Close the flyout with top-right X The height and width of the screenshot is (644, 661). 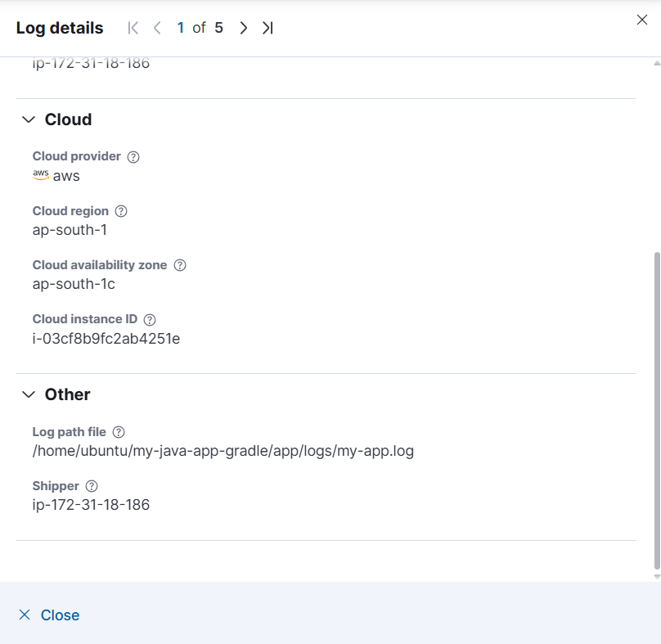tap(642, 20)
